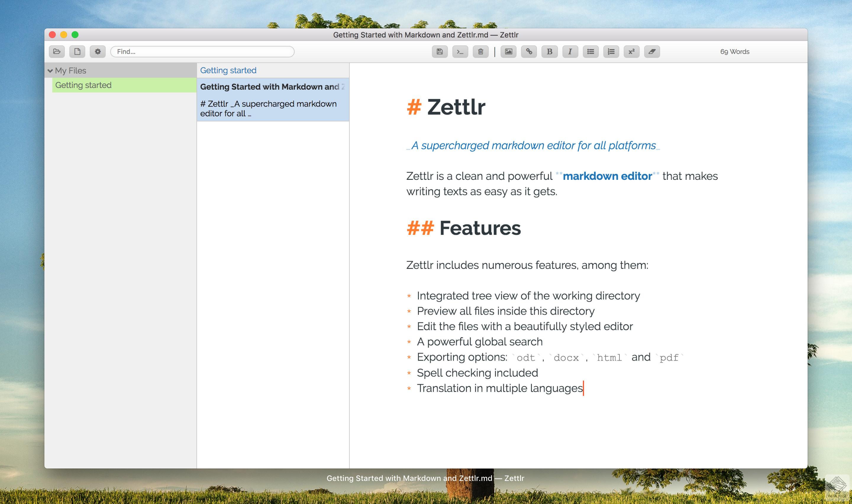The width and height of the screenshot is (852, 504).
Task: Click the italic tagline 'A supercharged markdown editor'
Action: point(533,145)
